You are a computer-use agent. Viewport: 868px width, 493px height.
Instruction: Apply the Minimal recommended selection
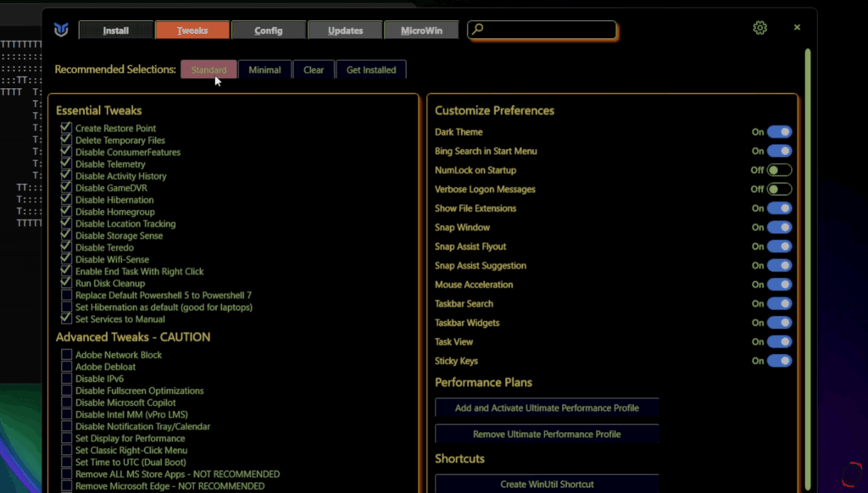(264, 69)
